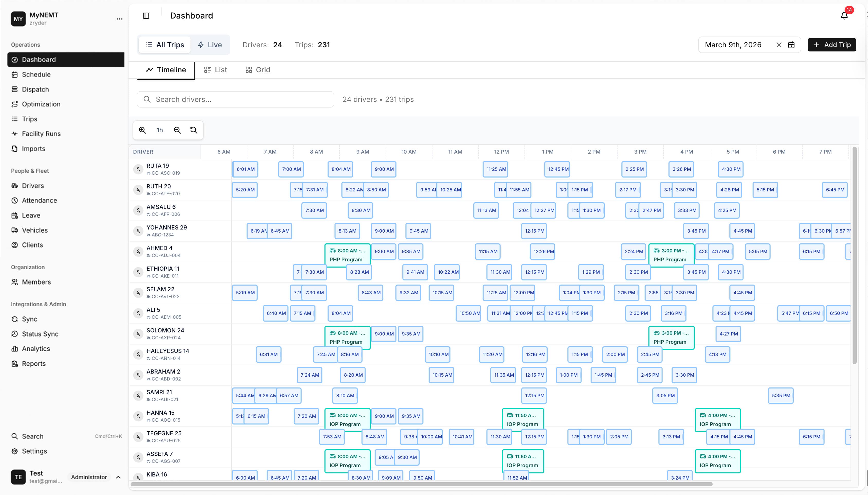Open the notifications bell
Image resolution: width=868 pixels, height=495 pixels.
tap(844, 16)
